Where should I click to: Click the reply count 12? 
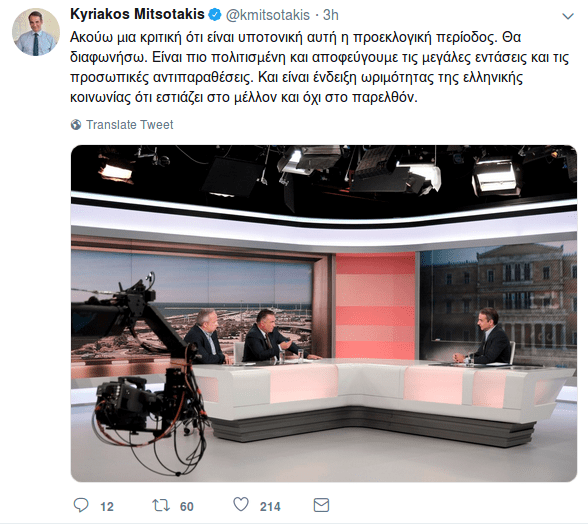107,507
